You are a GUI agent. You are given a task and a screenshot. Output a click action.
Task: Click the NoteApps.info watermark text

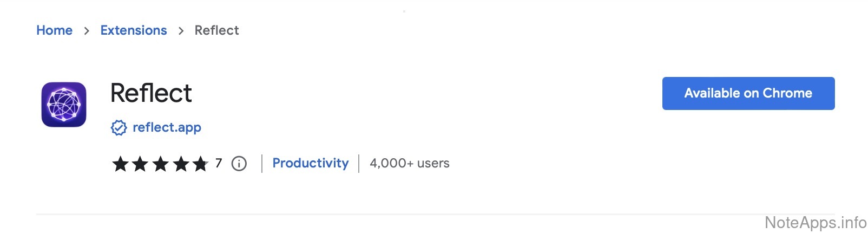816,223
